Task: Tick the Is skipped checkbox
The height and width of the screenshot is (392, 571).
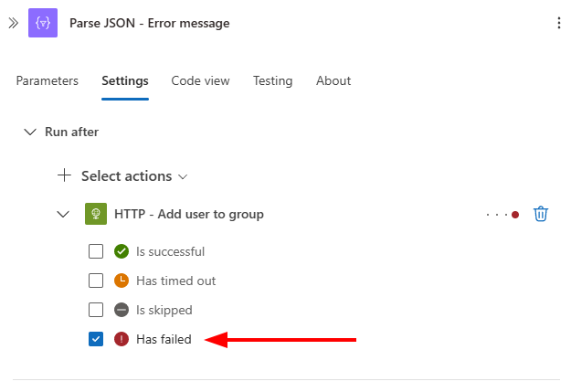Action: point(96,310)
